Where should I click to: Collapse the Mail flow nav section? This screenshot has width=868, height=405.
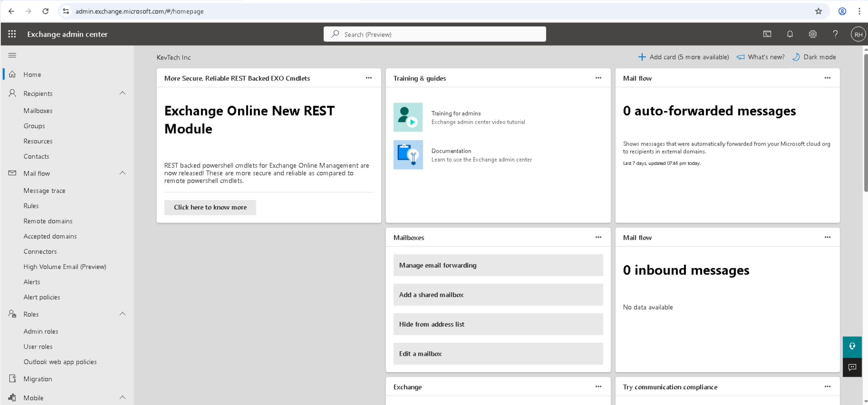pyautogui.click(x=122, y=173)
